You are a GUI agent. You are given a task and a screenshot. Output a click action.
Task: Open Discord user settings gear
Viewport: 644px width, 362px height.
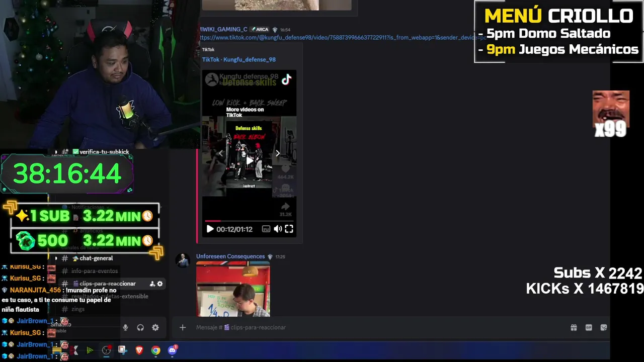pyautogui.click(x=155, y=327)
